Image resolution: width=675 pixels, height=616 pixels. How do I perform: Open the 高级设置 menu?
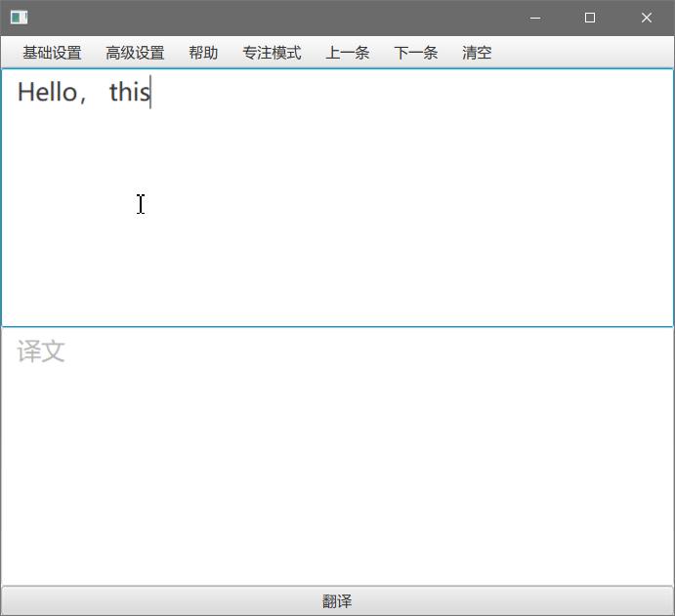click(x=135, y=53)
